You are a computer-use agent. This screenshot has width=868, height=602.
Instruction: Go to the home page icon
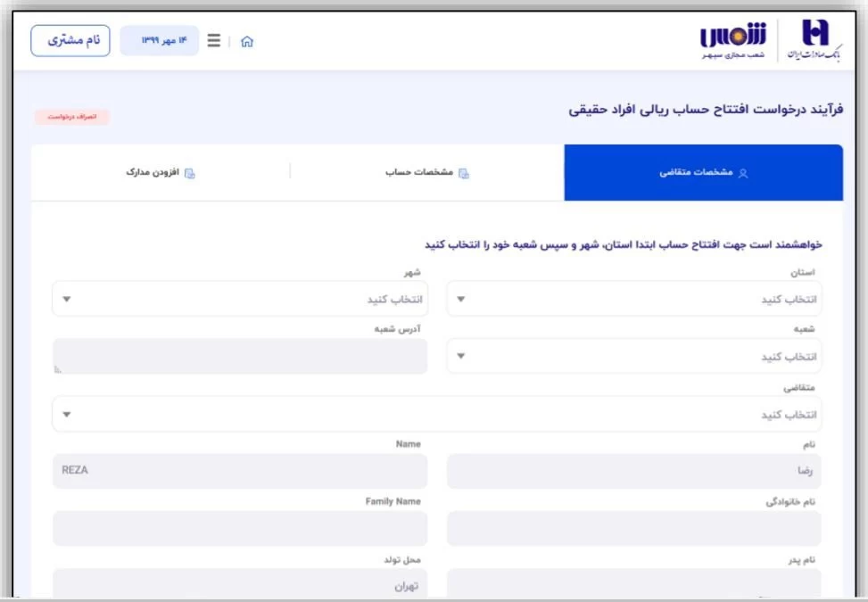point(247,42)
